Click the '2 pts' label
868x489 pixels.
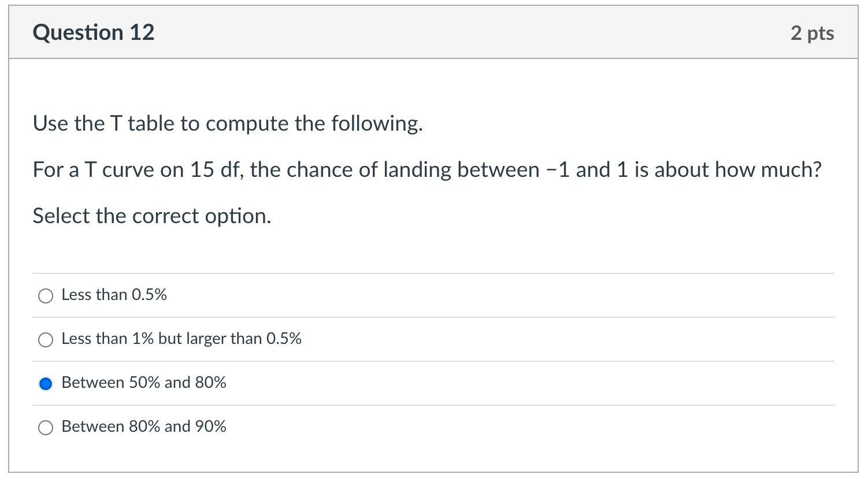click(813, 33)
